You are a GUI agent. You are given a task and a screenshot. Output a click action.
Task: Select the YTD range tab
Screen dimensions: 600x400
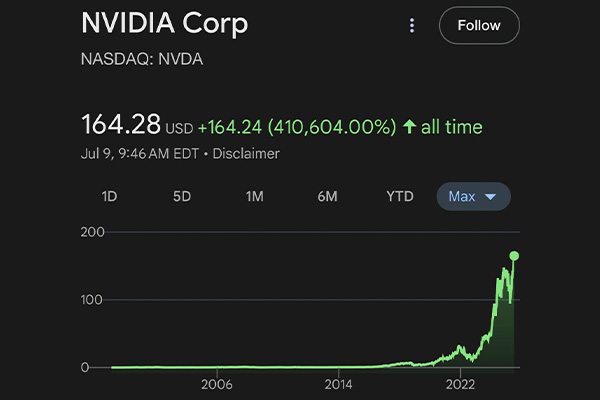tap(400, 196)
